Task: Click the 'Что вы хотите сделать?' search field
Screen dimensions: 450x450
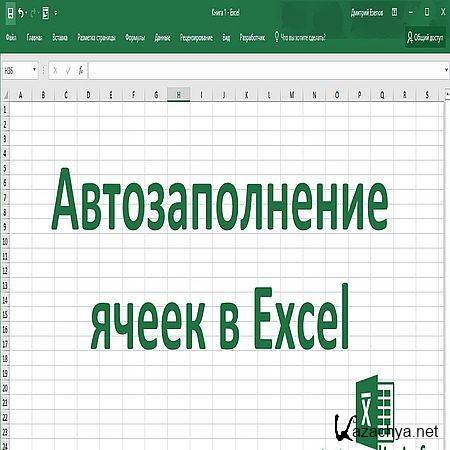Action: pos(303,37)
